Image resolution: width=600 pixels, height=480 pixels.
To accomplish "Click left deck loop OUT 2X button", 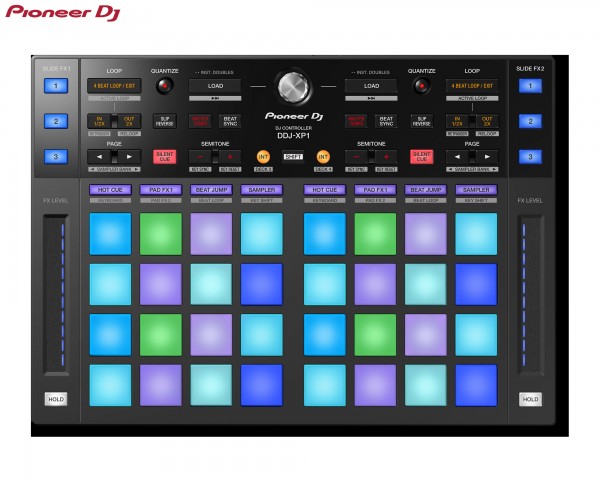I will click(x=129, y=121).
